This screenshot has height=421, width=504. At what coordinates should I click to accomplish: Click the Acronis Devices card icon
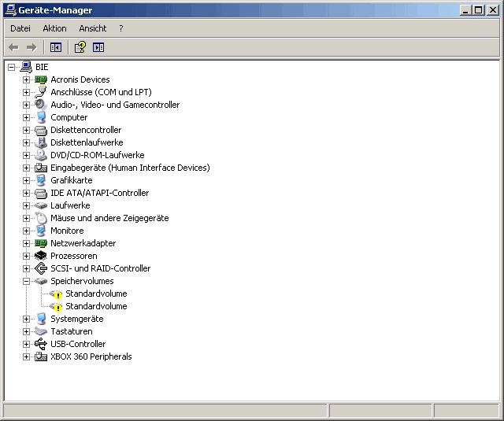[41, 79]
